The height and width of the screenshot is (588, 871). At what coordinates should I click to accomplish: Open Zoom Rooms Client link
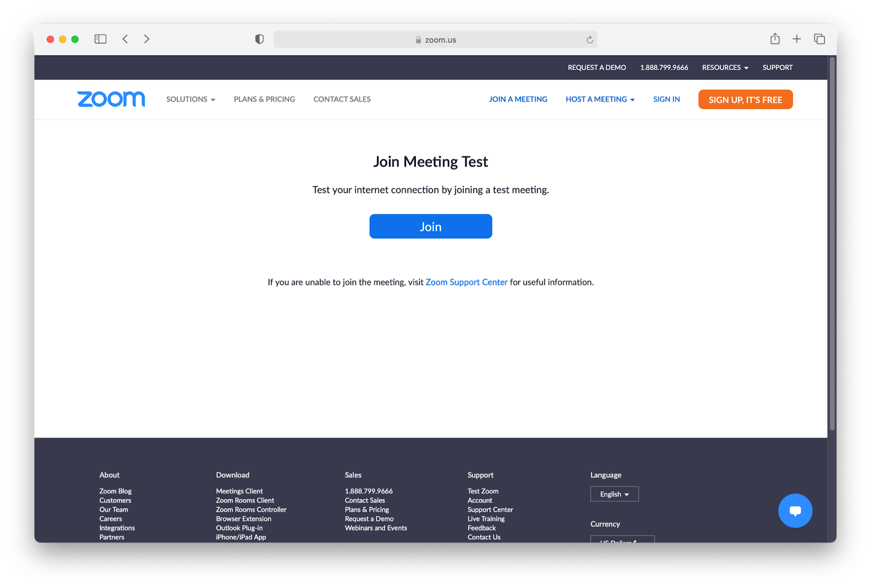(245, 500)
